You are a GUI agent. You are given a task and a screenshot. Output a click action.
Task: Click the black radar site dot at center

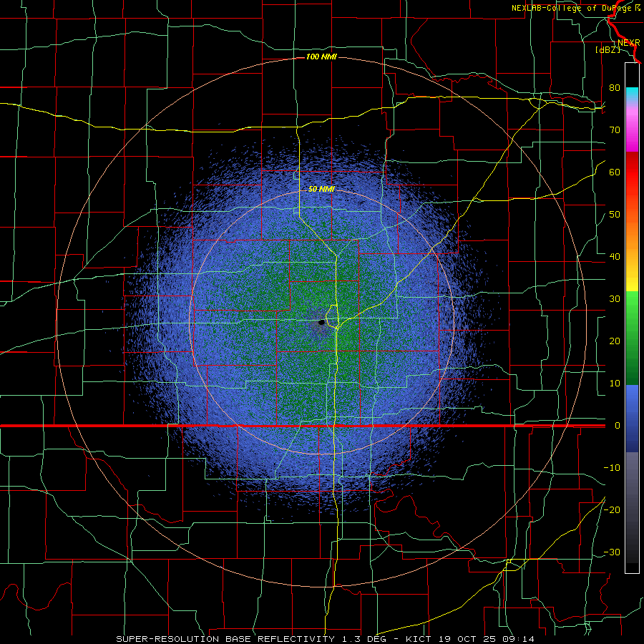pyautogui.click(x=321, y=323)
